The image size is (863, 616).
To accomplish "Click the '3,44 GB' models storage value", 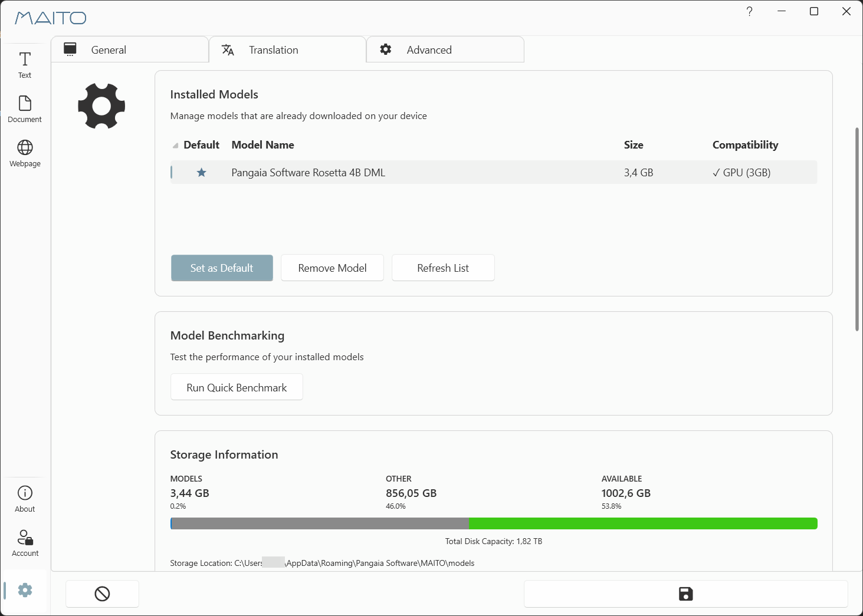I will 190,493.
